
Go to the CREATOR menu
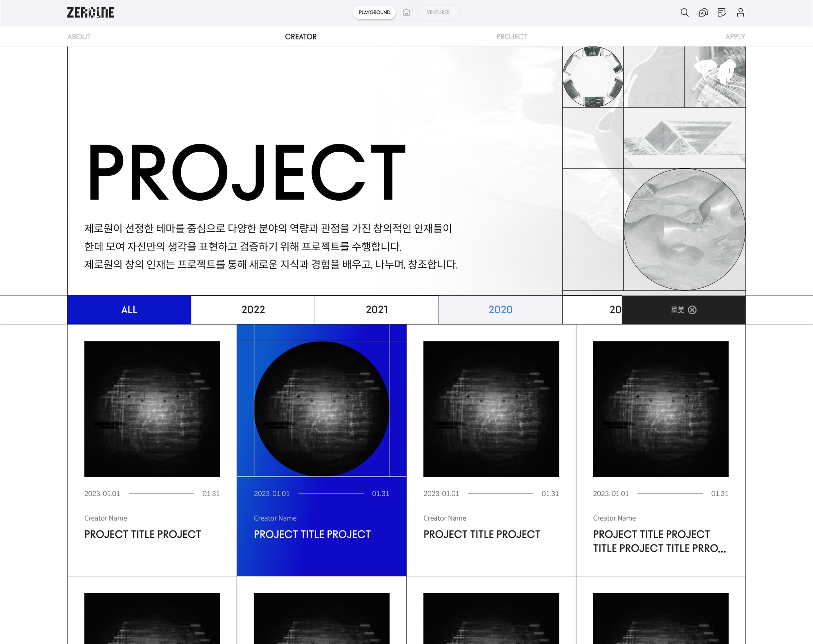[x=301, y=36]
